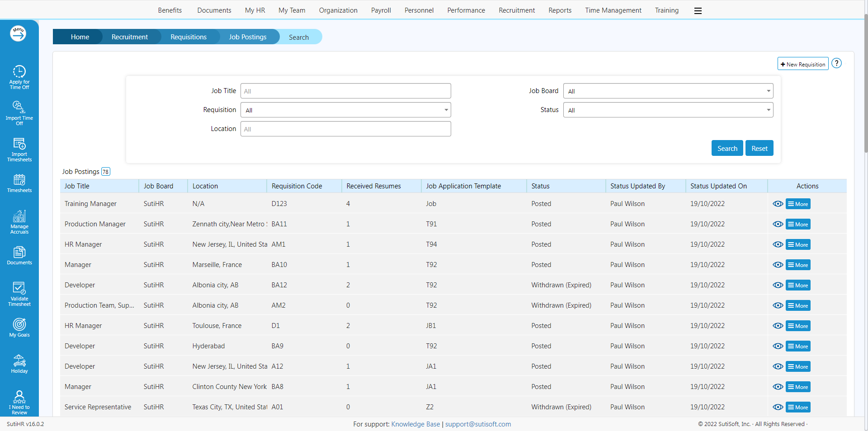
Task: Open My Goals from the sidebar
Action: (x=19, y=327)
